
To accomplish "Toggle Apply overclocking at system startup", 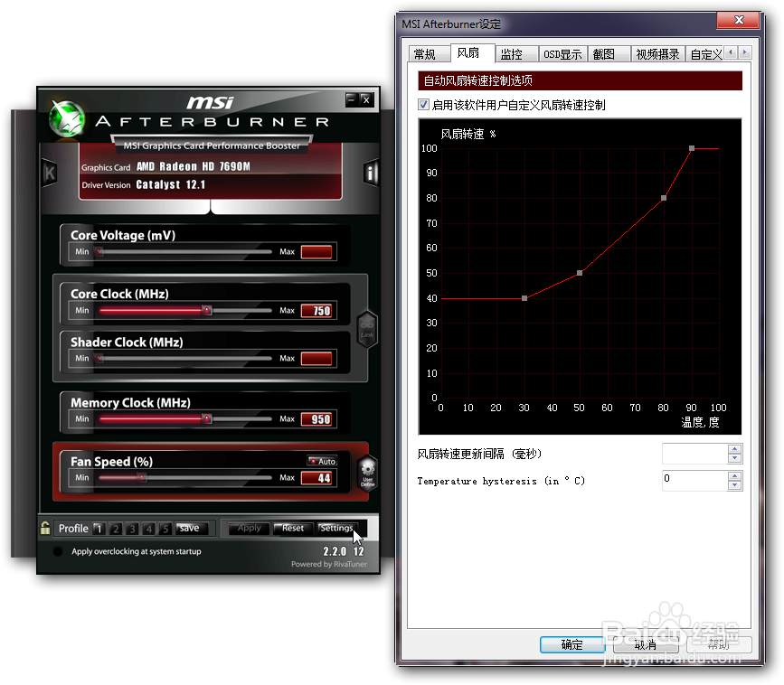I will pyautogui.click(x=59, y=551).
